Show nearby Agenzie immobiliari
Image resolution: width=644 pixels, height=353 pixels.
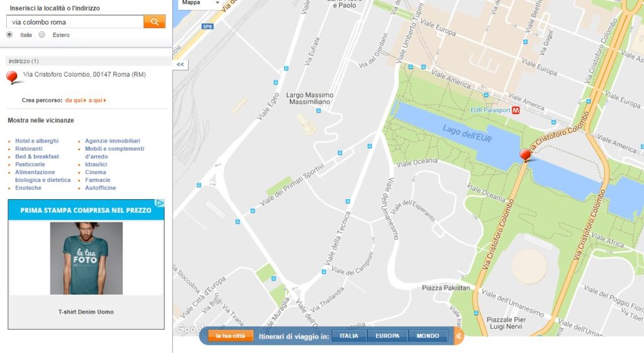(113, 141)
